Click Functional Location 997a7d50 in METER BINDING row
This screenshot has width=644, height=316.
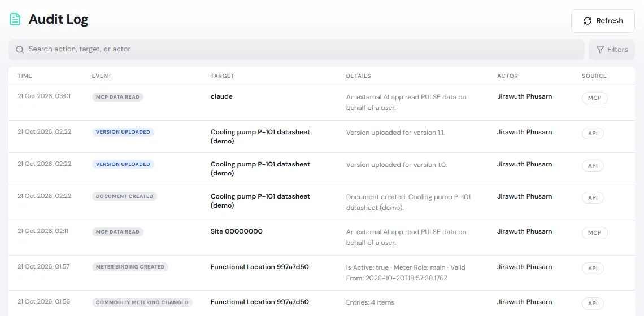259,267
